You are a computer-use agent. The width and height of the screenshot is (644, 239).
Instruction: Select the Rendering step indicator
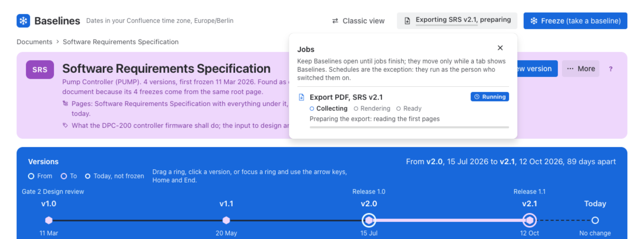[372, 108]
